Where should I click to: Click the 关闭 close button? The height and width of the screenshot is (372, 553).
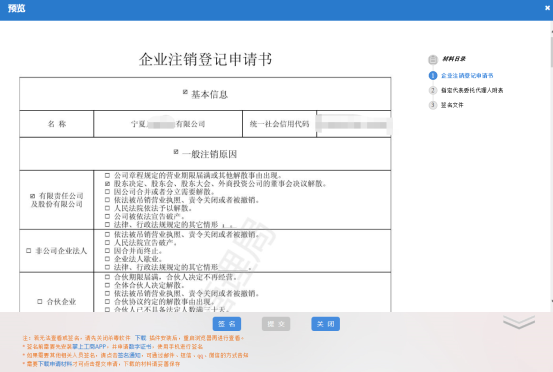pyautogui.click(x=326, y=324)
